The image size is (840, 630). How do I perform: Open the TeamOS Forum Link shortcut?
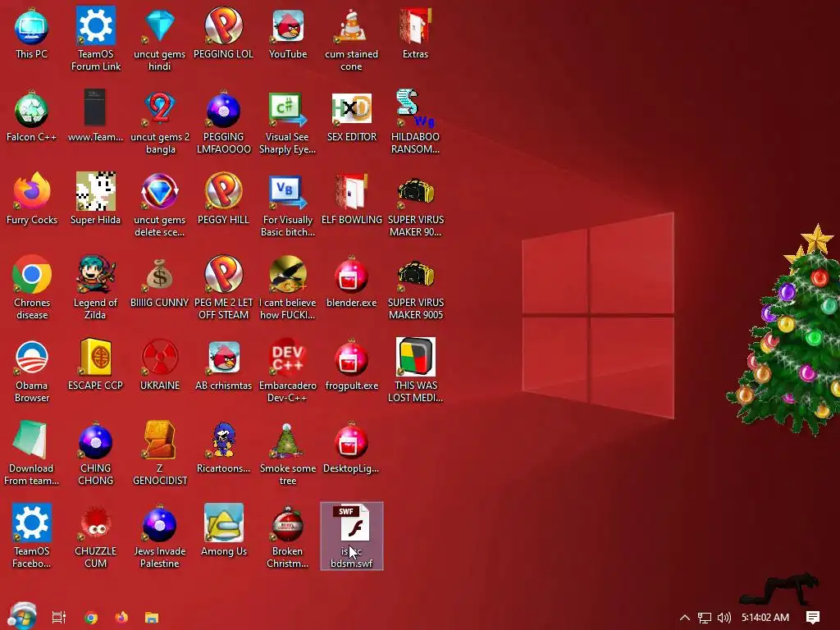pos(96,39)
